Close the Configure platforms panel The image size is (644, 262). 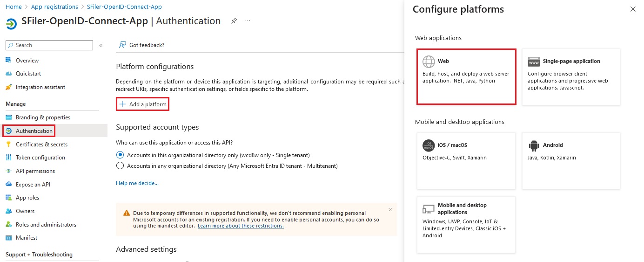coord(632,9)
